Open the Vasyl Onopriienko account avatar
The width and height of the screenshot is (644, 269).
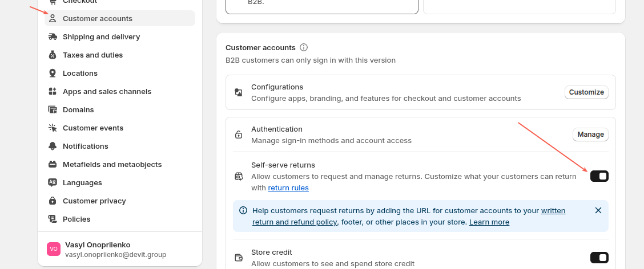(x=54, y=249)
